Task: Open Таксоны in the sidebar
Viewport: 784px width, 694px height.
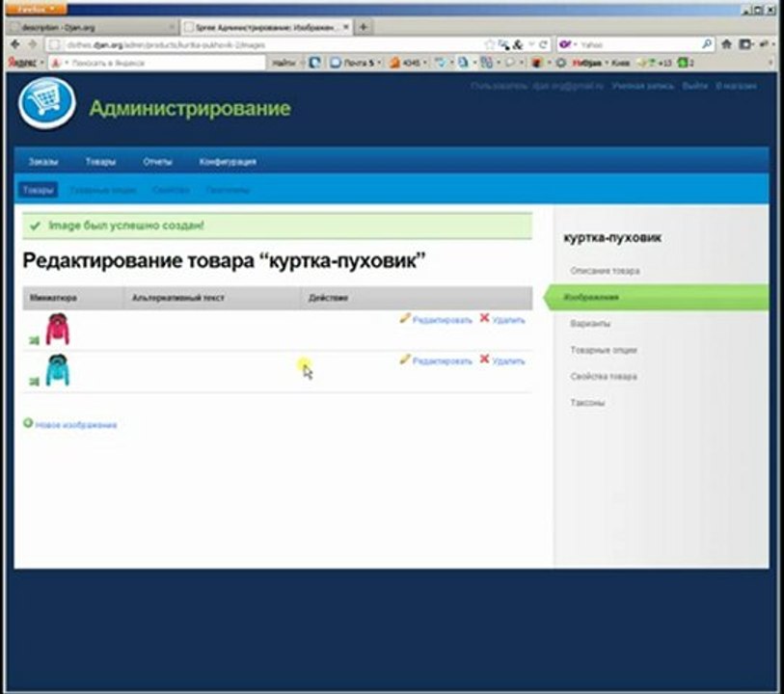Action: (587, 403)
